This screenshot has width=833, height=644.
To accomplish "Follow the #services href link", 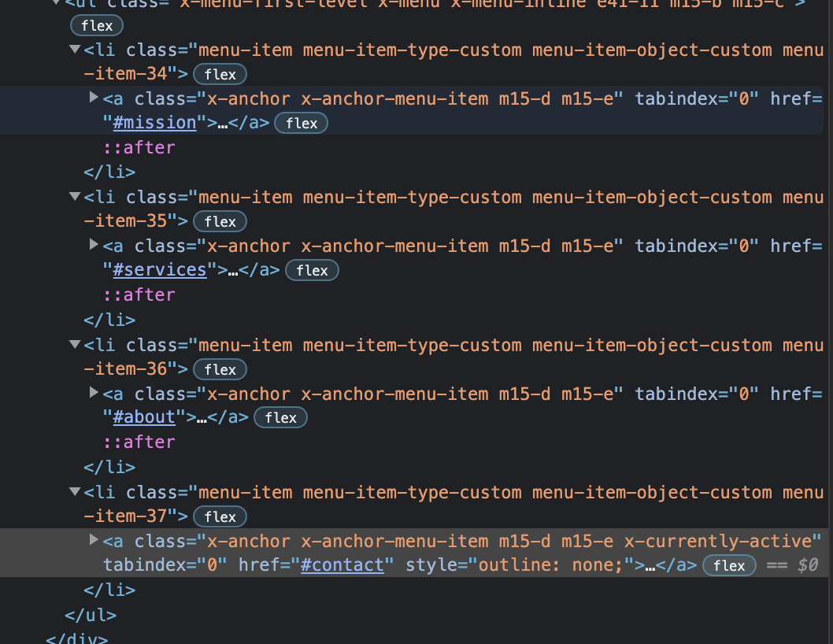I will 160,270.
